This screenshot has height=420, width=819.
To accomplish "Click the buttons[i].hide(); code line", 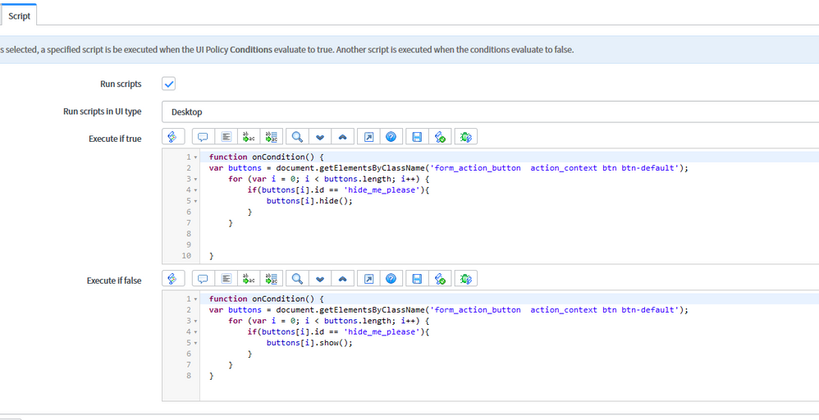I will coord(309,201).
